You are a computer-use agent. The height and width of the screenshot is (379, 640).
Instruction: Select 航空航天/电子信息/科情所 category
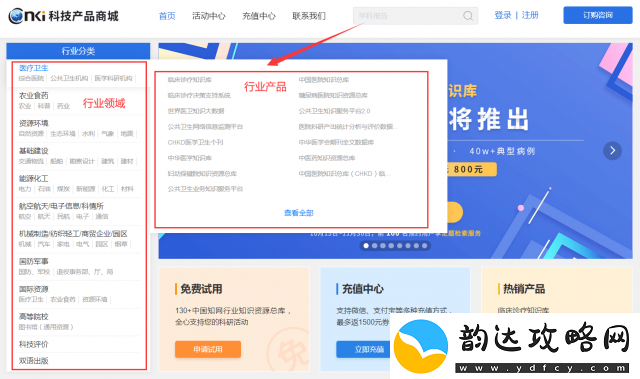61,206
